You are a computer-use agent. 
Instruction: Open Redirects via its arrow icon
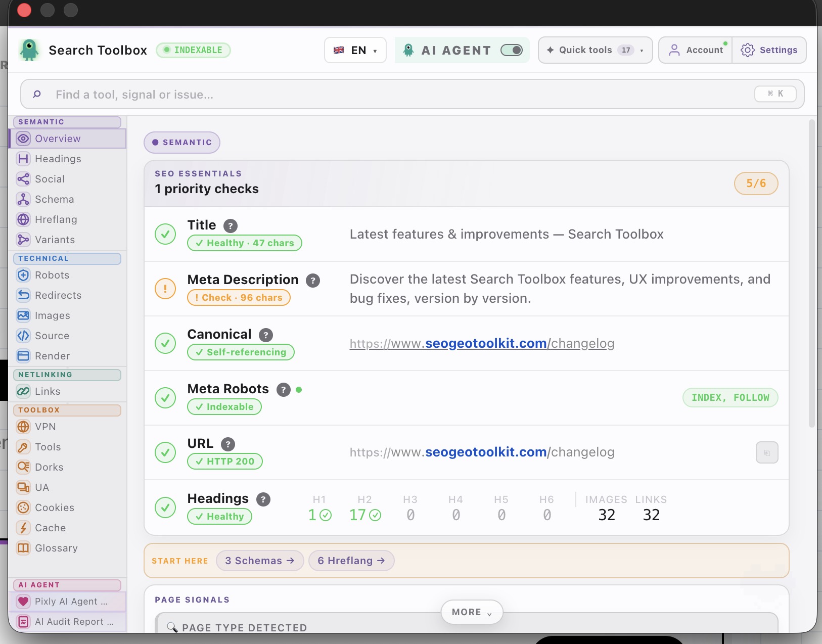pyautogui.click(x=23, y=295)
